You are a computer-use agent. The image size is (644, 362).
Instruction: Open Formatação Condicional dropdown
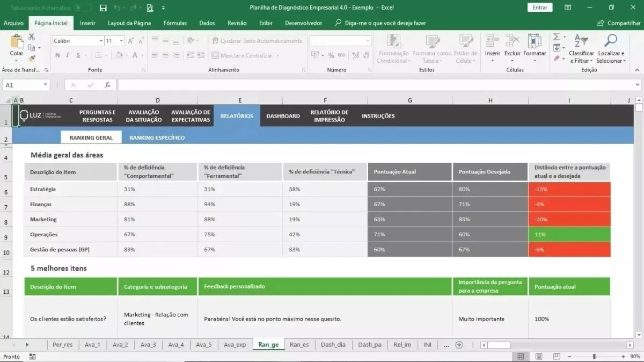coord(393,48)
